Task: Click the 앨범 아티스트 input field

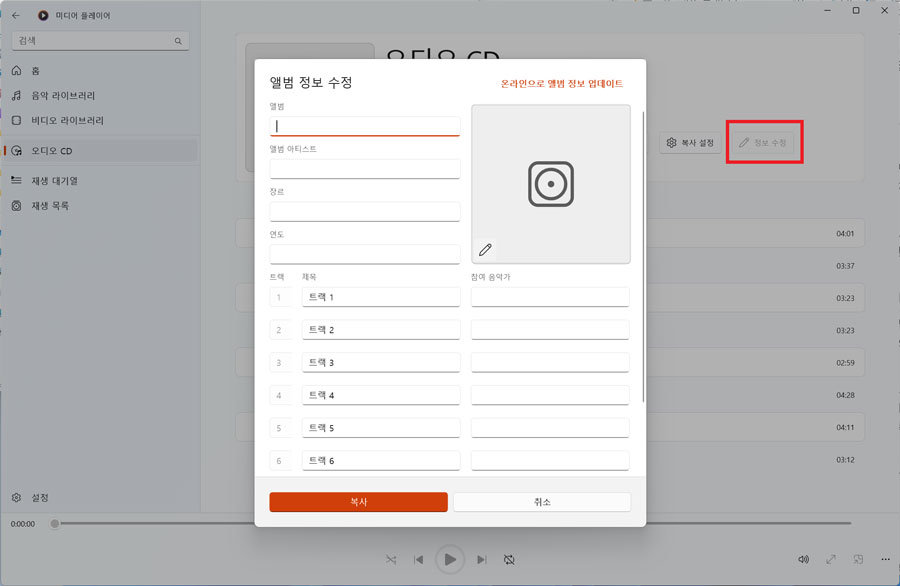Action: [364, 168]
